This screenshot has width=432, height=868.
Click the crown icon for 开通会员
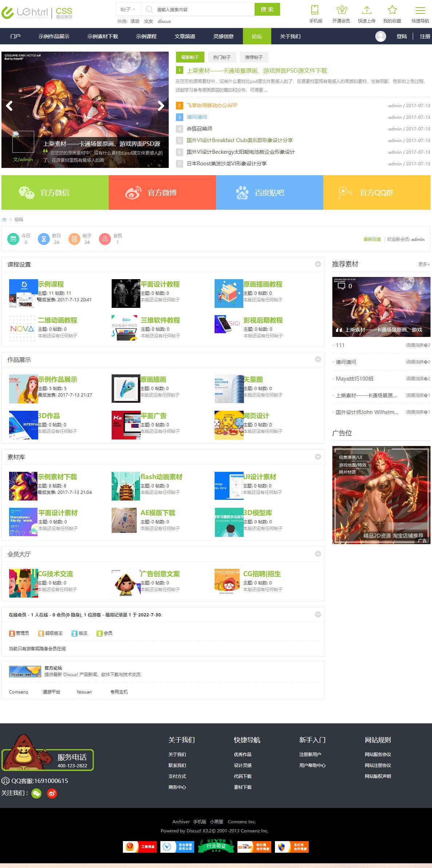(x=341, y=10)
